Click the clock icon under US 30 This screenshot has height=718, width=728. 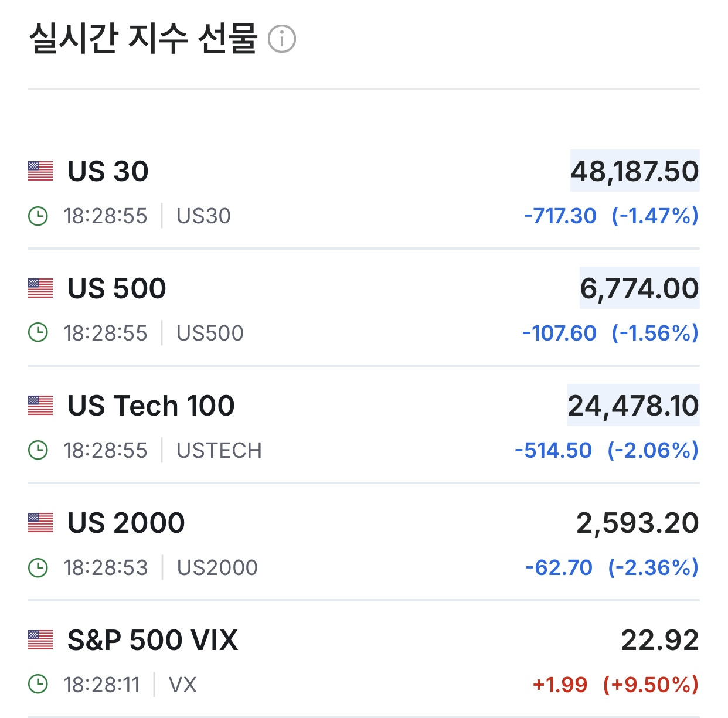click(x=38, y=216)
